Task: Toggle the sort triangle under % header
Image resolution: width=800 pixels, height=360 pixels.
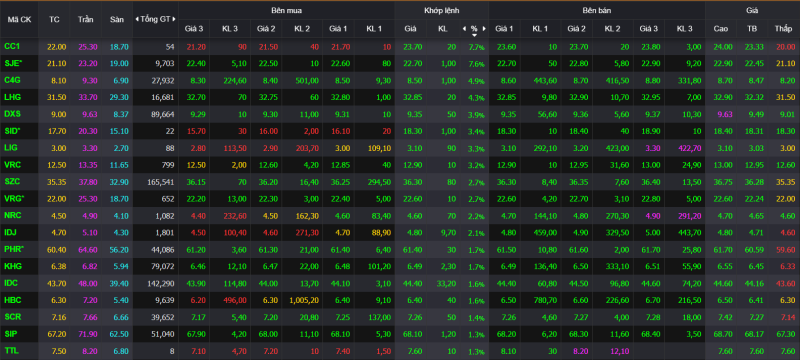Action: pos(474,35)
